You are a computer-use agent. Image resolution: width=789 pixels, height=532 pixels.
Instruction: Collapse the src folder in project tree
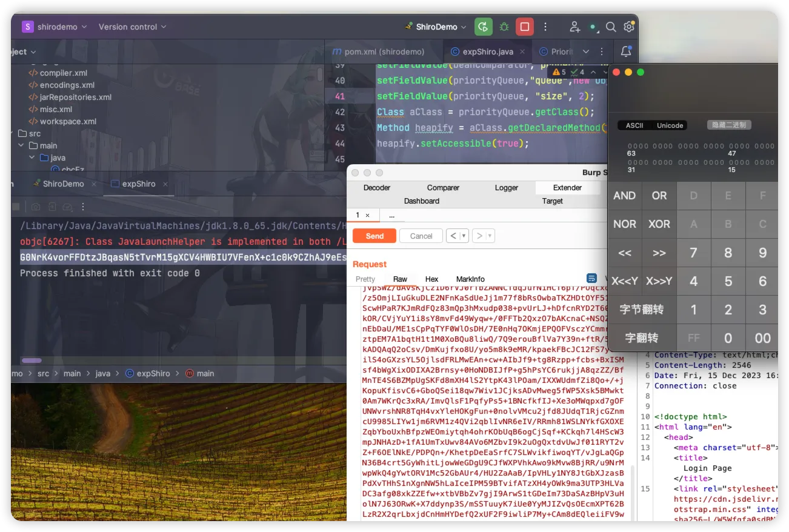pos(12,133)
